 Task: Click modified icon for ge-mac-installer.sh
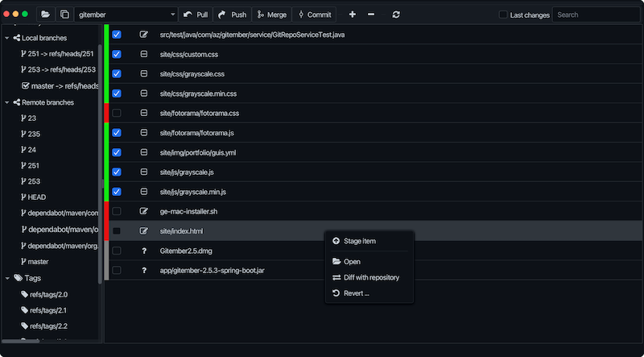coord(144,211)
